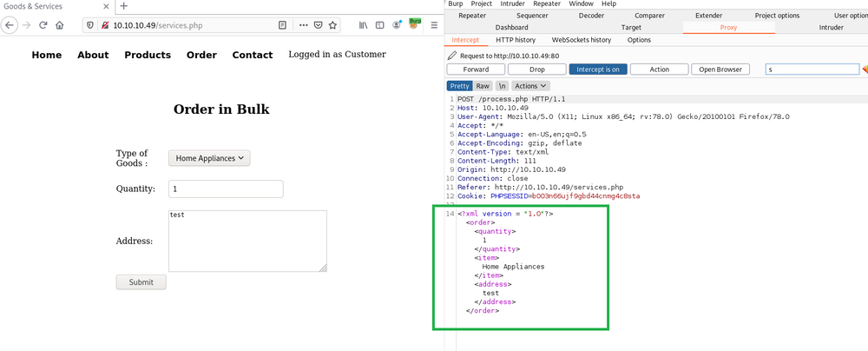Submit the bulk order form

click(x=141, y=282)
